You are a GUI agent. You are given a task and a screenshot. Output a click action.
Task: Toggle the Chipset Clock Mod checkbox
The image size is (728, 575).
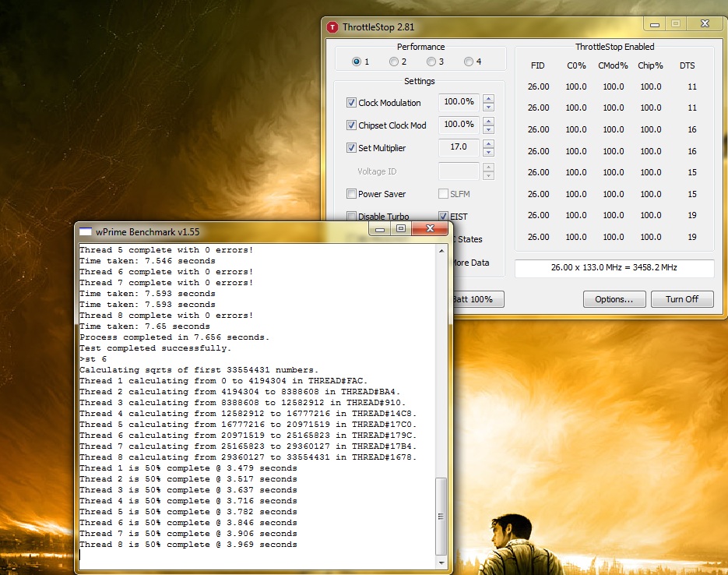click(x=351, y=125)
